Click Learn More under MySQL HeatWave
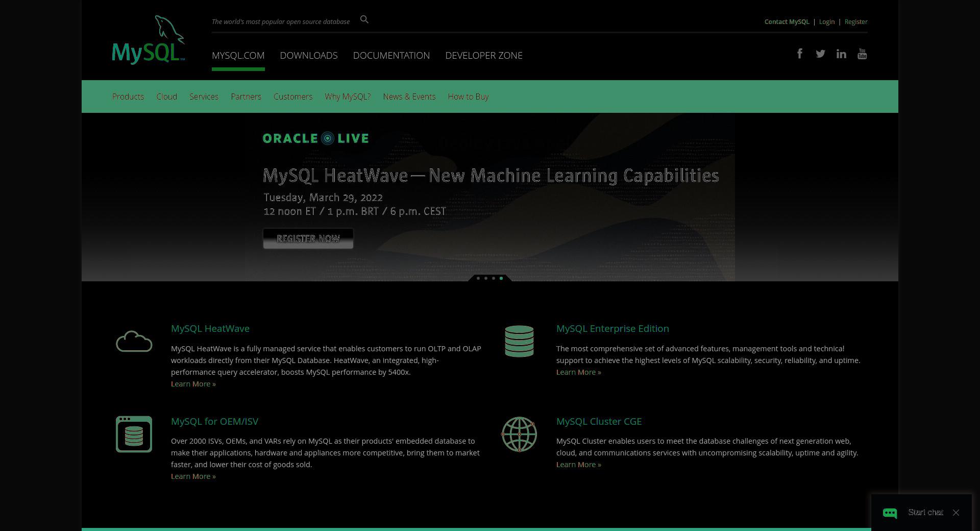This screenshot has height=531, width=980. 193,384
